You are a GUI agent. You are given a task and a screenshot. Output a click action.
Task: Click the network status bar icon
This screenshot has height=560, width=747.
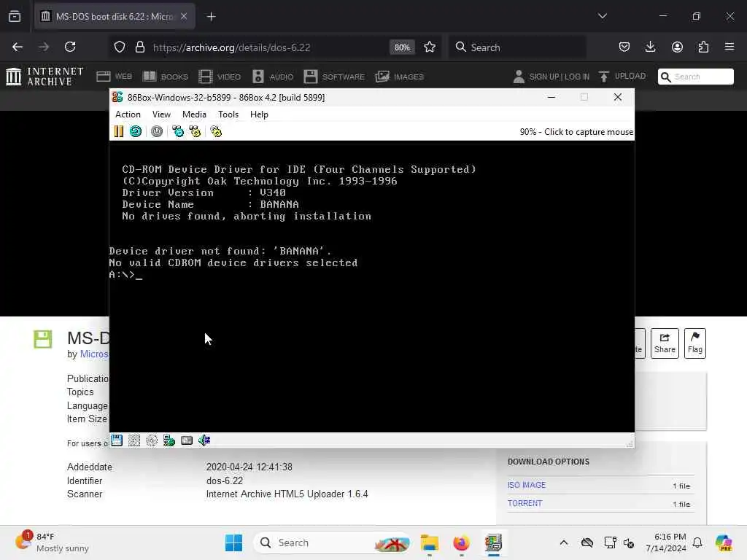[169, 440]
